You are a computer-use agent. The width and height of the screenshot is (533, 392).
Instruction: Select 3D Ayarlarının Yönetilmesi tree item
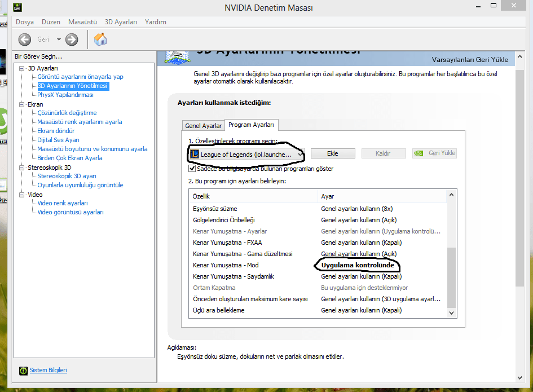pos(72,86)
